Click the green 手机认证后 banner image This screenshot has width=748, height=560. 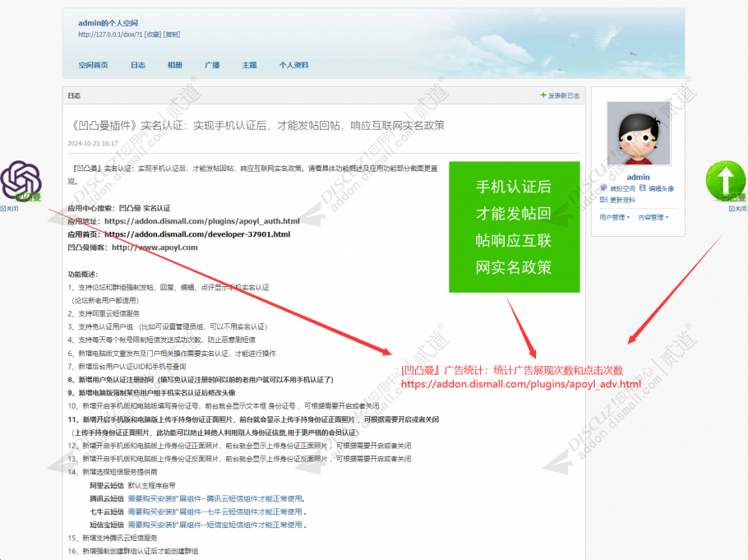(515, 227)
